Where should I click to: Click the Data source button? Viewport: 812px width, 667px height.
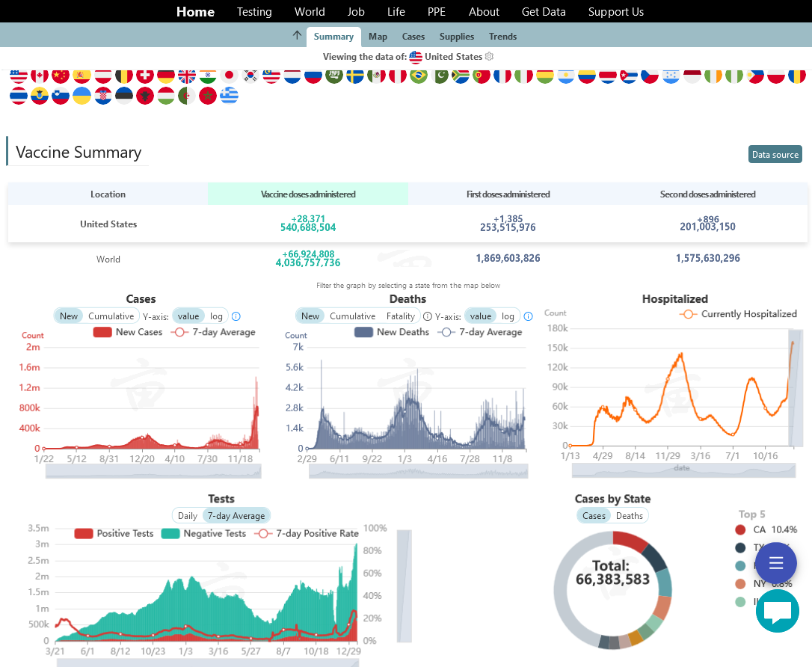point(775,154)
